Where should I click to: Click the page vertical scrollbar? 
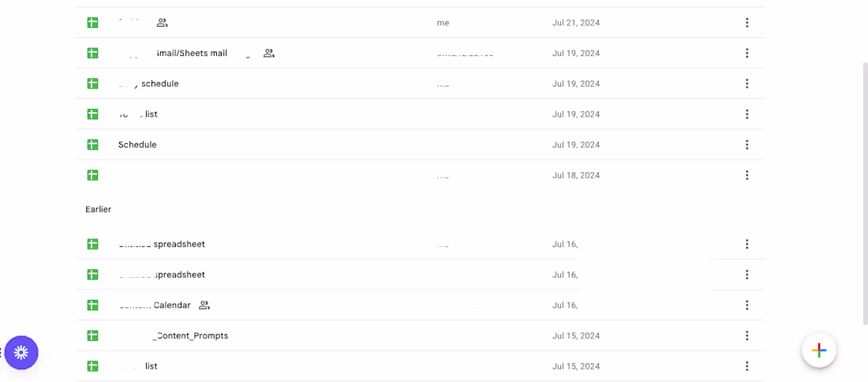[863, 189]
